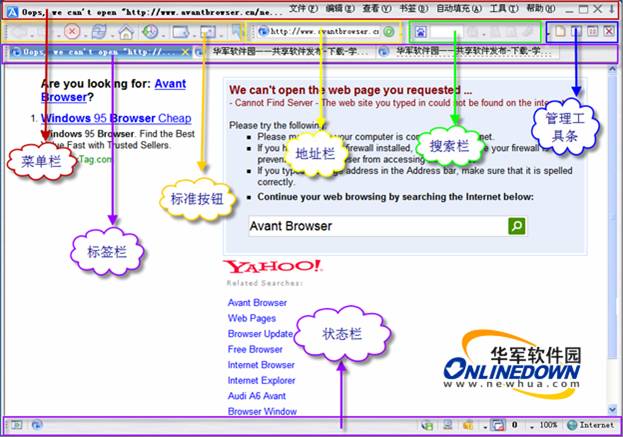Click the new blank page icon
623x437 pixels.
click(x=560, y=31)
